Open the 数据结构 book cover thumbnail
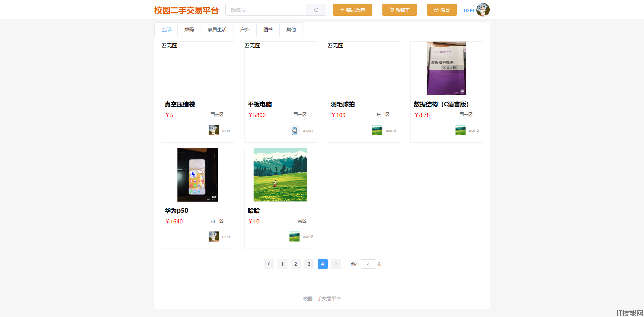The width and height of the screenshot is (644, 317). coord(446,68)
